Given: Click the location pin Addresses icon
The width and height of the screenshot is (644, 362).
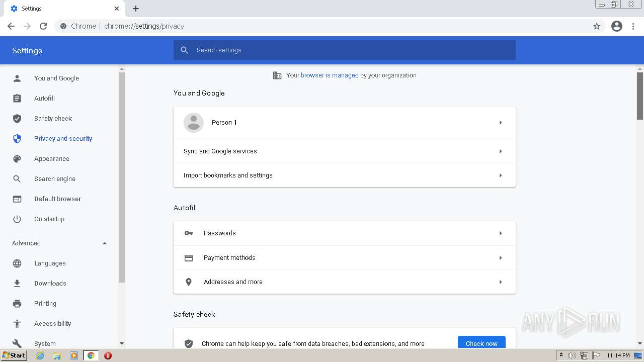Looking at the screenshot, I should 189,282.
